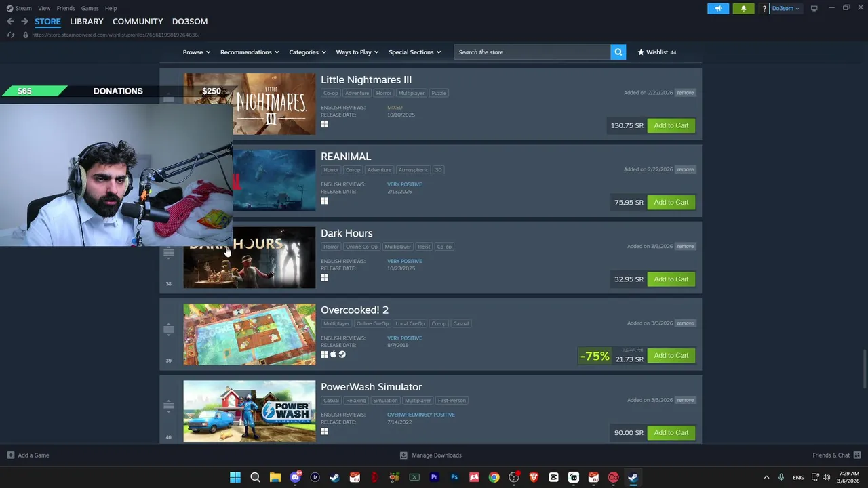Focus the Search the store field
This screenshot has width=868, height=488.
pyautogui.click(x=532, y=52)
